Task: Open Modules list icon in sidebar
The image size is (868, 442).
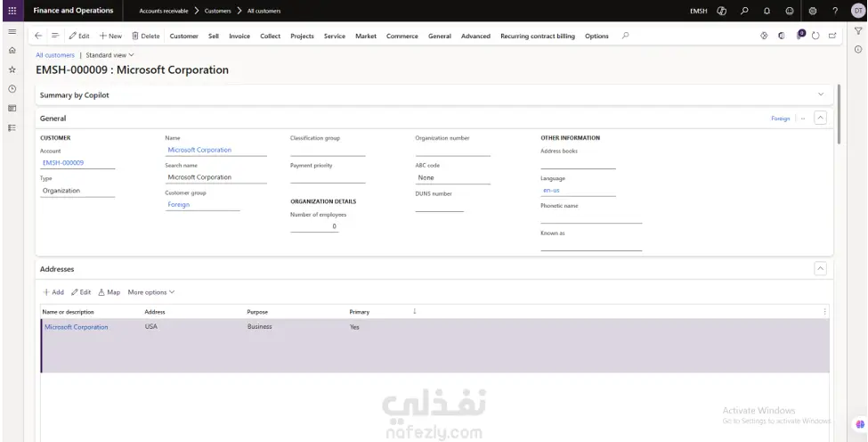Action: 12,128
